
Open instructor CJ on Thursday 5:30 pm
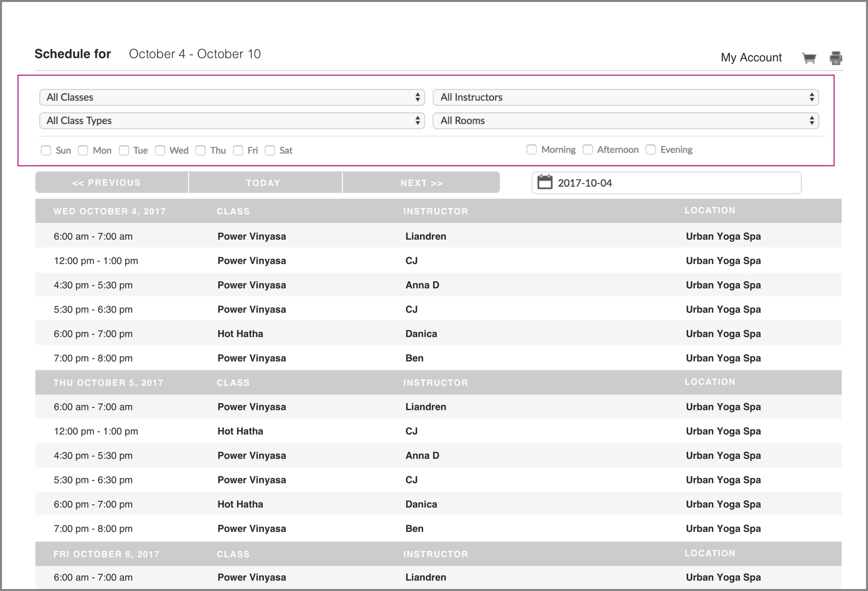coord(411,480)
